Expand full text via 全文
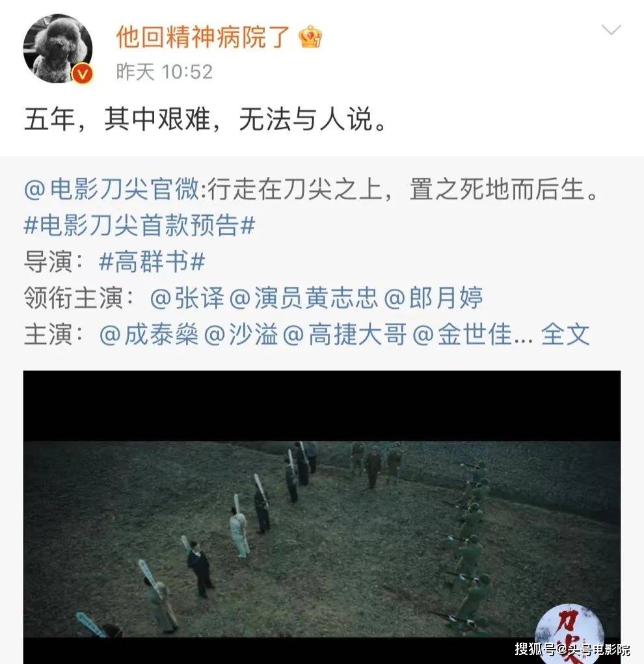The width and height of the screenshot is (644, 664). point(565,334)
